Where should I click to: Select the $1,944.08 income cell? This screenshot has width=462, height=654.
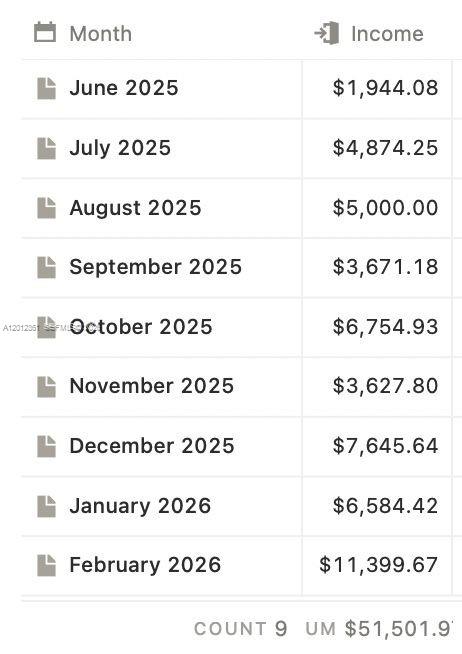pos(377,89)
